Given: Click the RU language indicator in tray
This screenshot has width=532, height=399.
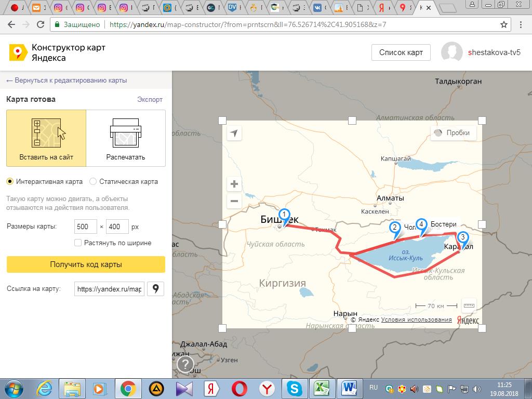Looking at the screenshot, I should coord(374,387).
